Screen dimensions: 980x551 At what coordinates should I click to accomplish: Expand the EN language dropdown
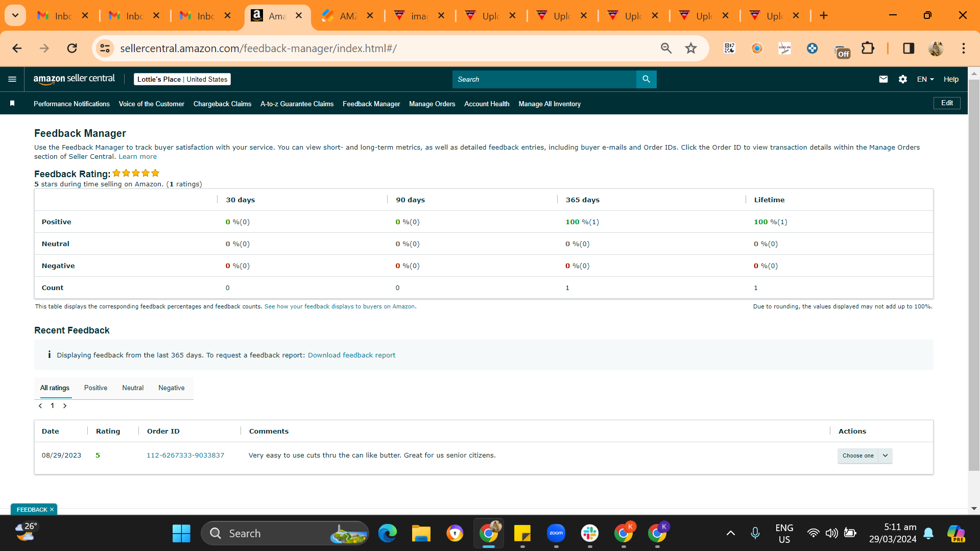click(x=925, y=79)
